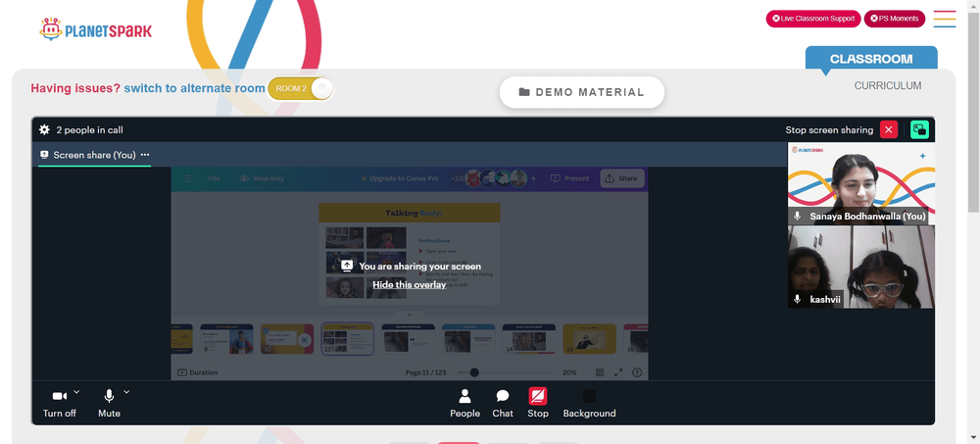Open the hamburger menu at top right

pyautogui.click(x=945, y=19)
